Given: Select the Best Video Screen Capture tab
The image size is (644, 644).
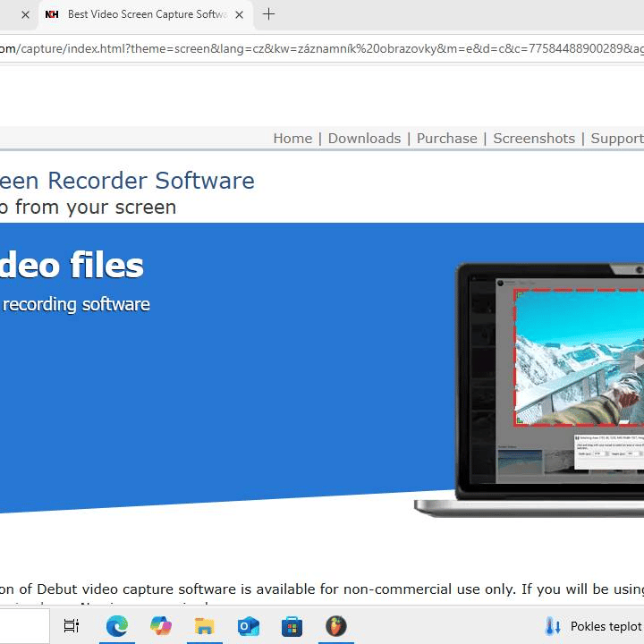Looking at the screenshot, I should (x=146, y=15).
